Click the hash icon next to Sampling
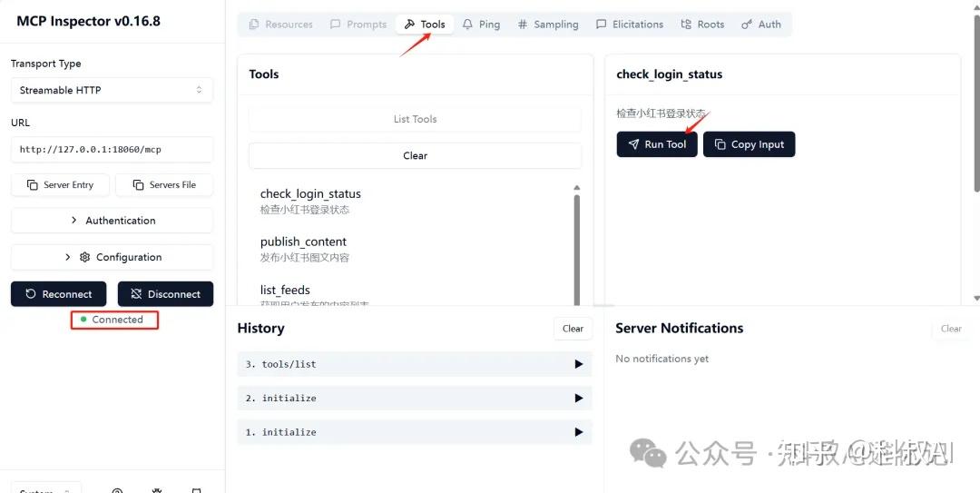Screen dimensions: 980x493 click(x=522, y=25)
